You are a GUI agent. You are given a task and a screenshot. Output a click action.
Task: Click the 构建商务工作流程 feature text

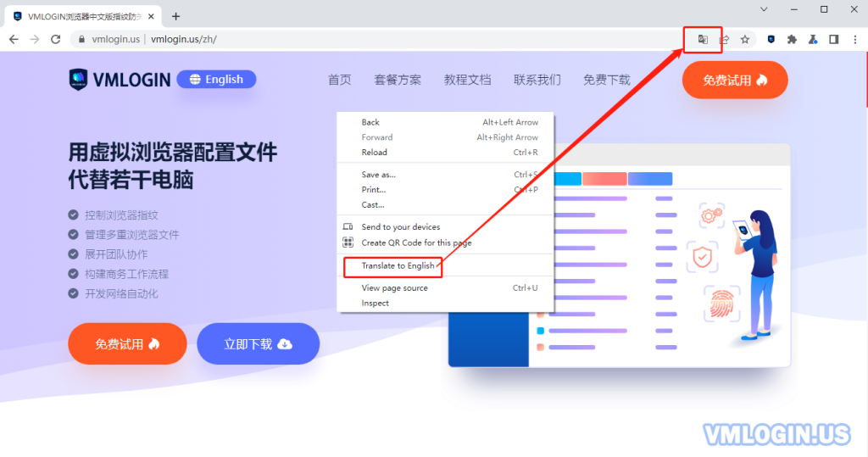pyautogui.click(x=126, y=274)
